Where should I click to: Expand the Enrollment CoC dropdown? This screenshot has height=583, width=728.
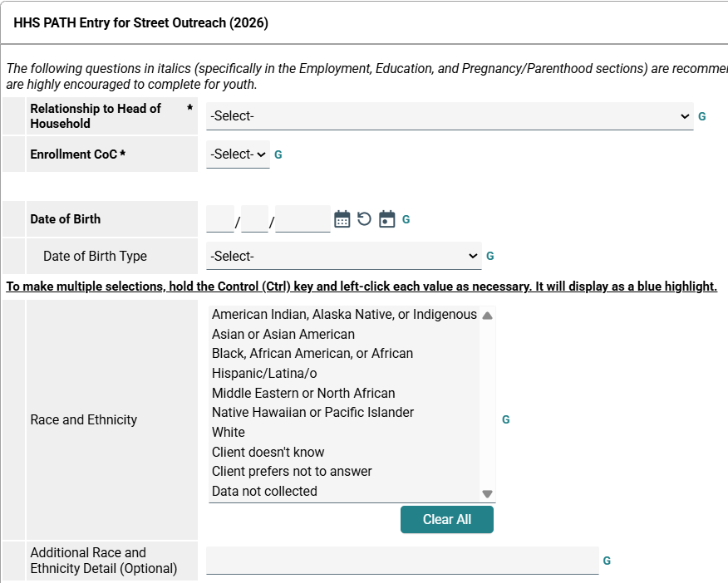[x=238, y=154]
